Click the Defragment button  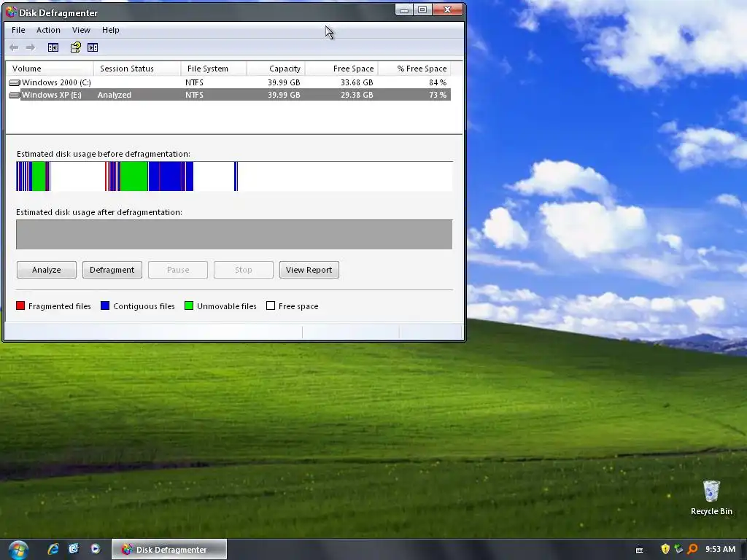pyautogui.click(x=112, y=270)
